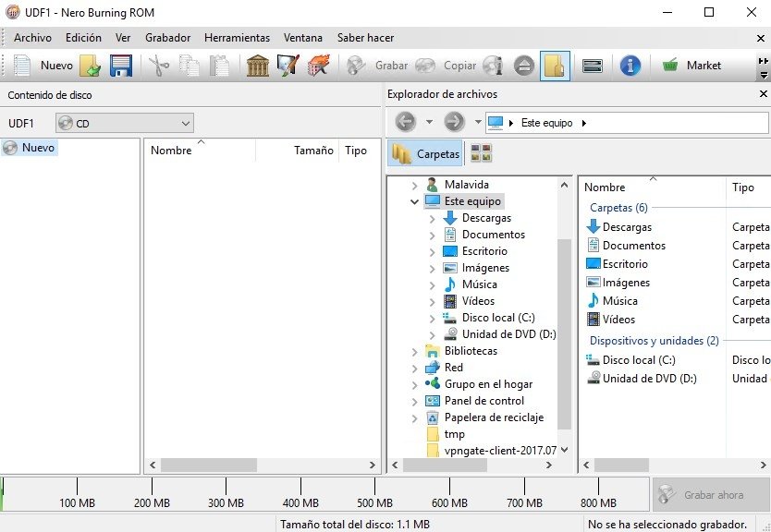The image size is (771, 532).
Task: Collapse the Carpetas (6) group header
Action: (618, 208)
